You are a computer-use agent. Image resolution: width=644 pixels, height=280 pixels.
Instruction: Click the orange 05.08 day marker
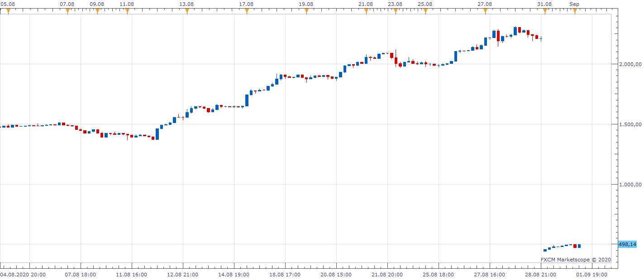(x=8, y=11)
